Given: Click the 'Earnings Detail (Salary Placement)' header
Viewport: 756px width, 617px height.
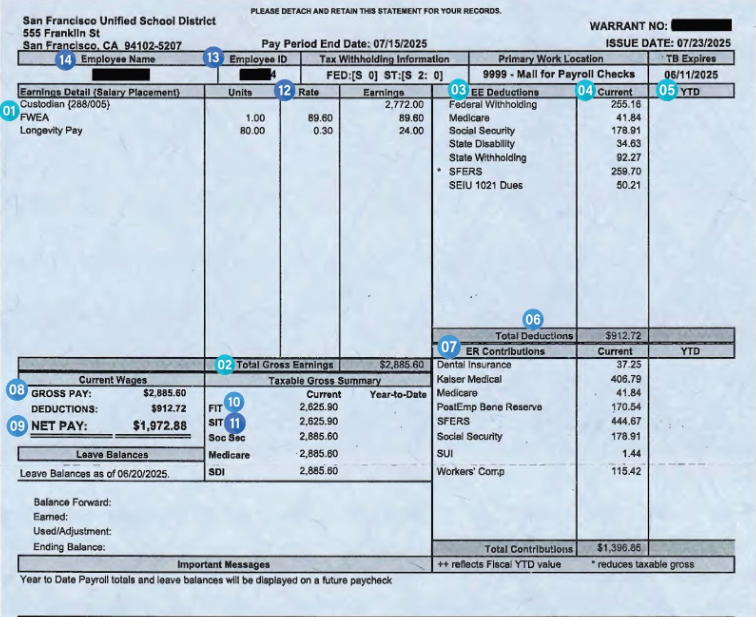Looking at the screenshot, I should (100, 92).
